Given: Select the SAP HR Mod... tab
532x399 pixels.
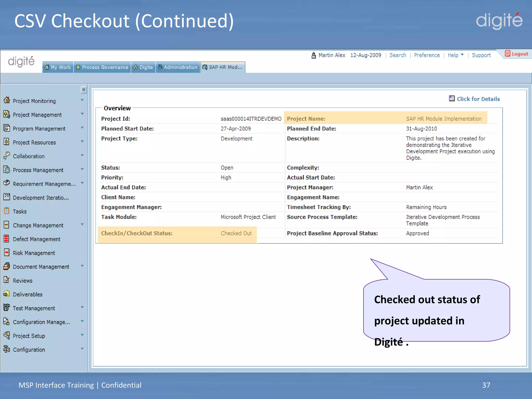Looking at the screenshot, I should 223,67.
